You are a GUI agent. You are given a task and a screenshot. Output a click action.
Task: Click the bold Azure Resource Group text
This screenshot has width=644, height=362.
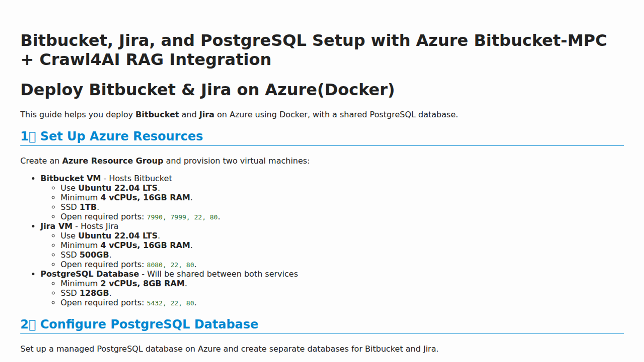[x=113, y=161]
